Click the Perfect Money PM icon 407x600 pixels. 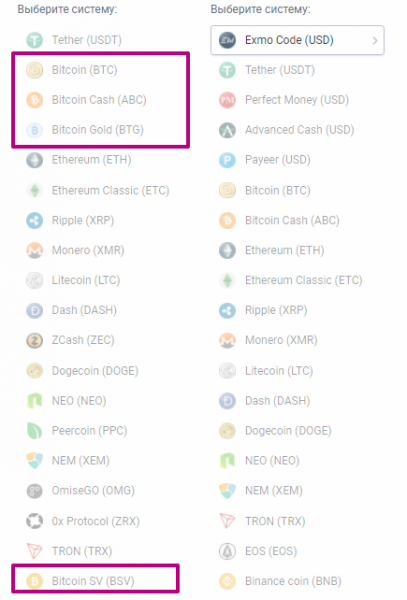click(227, 100)
